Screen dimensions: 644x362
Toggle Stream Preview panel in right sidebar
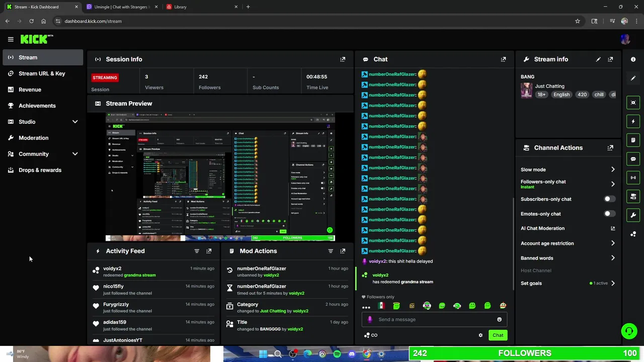click(x=633, y=103)
